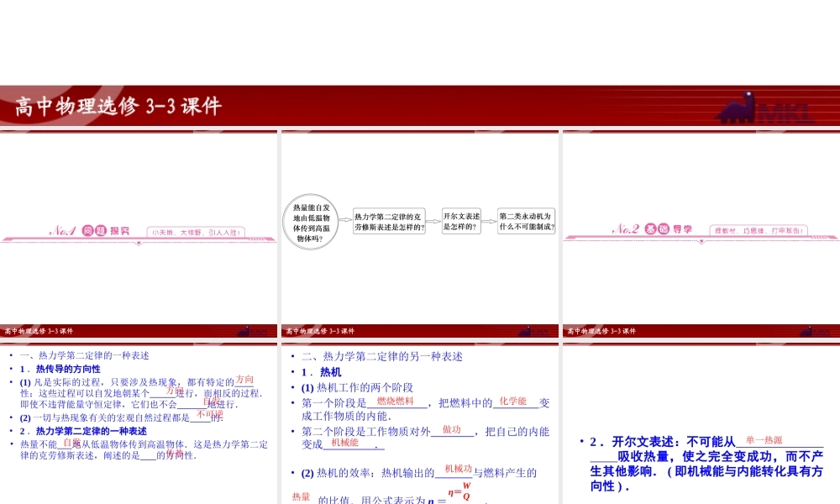
Task: Select the box 第二类永动机为什么不可能制成
Action: 526,220
